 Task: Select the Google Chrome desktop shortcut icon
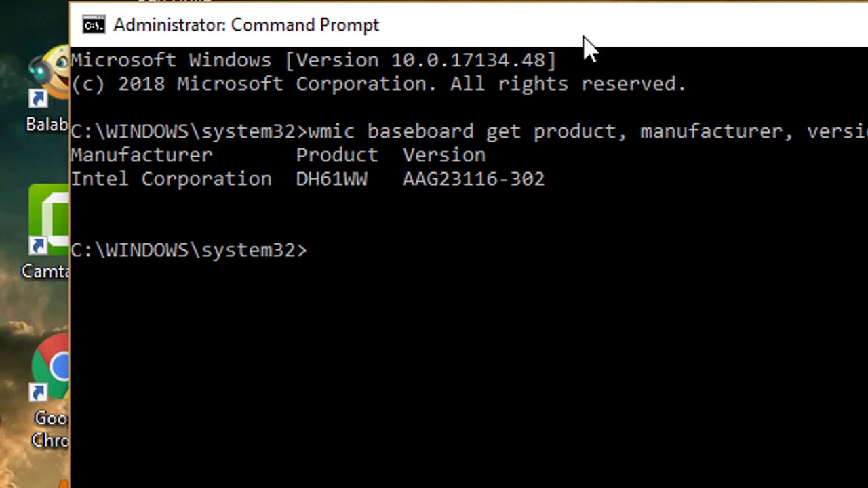52,369
